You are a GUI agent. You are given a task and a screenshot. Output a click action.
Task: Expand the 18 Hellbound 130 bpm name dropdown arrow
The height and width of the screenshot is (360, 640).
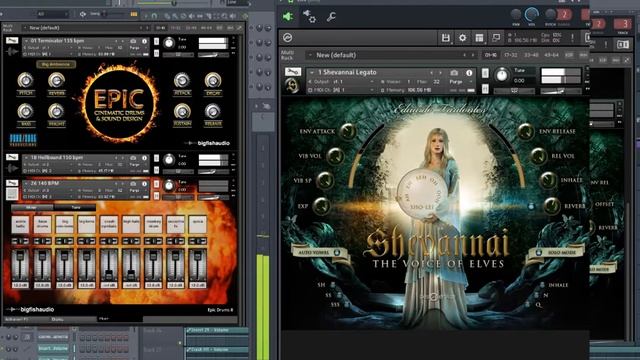[x=27, y=158]
